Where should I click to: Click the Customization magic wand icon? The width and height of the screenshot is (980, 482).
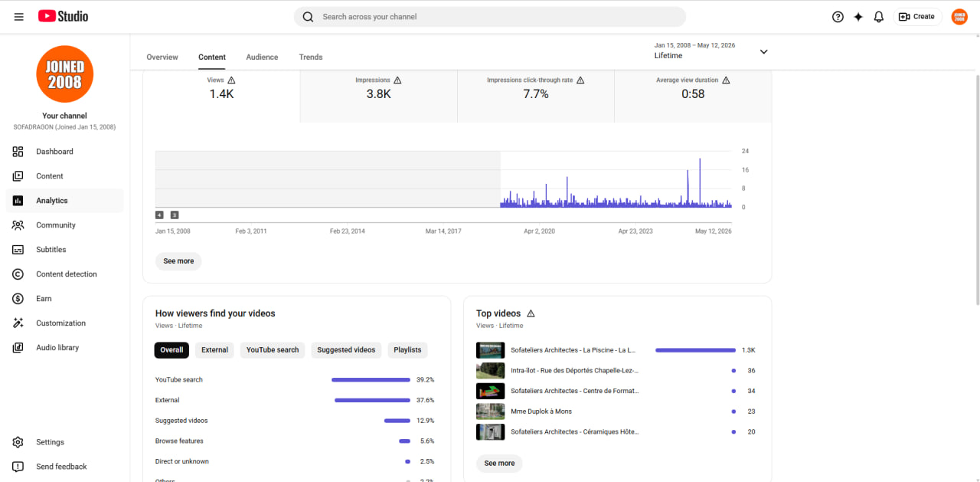(18, 323)
